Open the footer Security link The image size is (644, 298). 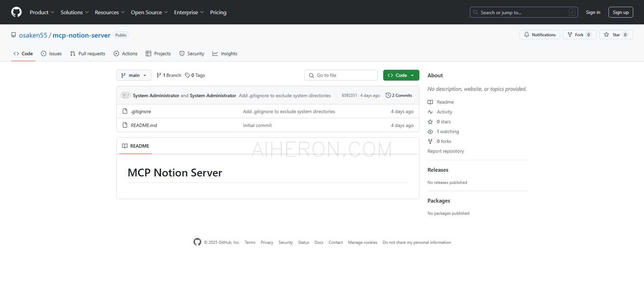[x=286, y=242]
